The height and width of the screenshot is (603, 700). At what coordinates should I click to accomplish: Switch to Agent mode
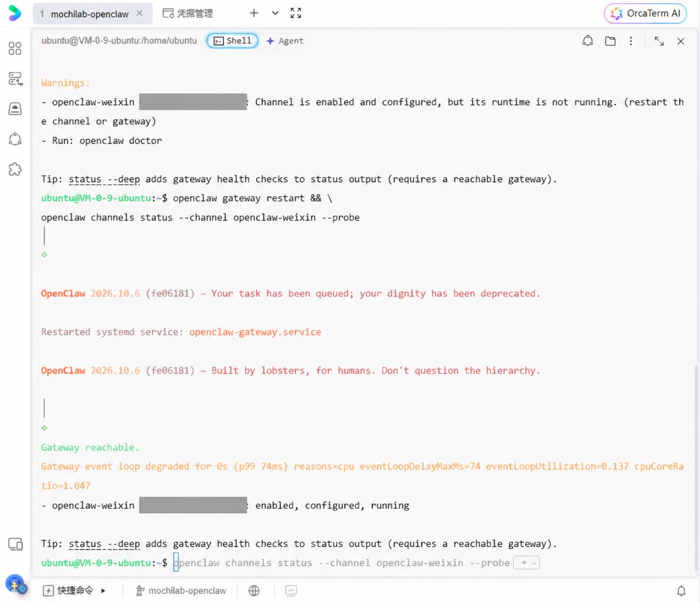(285, 41)
